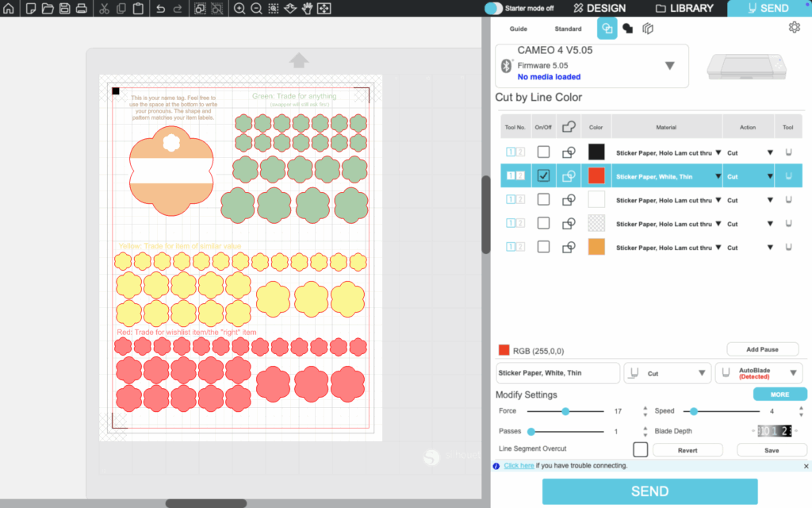The height and width of the screenshot is (508, 812).
Task: Click the Save document icon
Action: pyautogui.click(x=64, y=9)
